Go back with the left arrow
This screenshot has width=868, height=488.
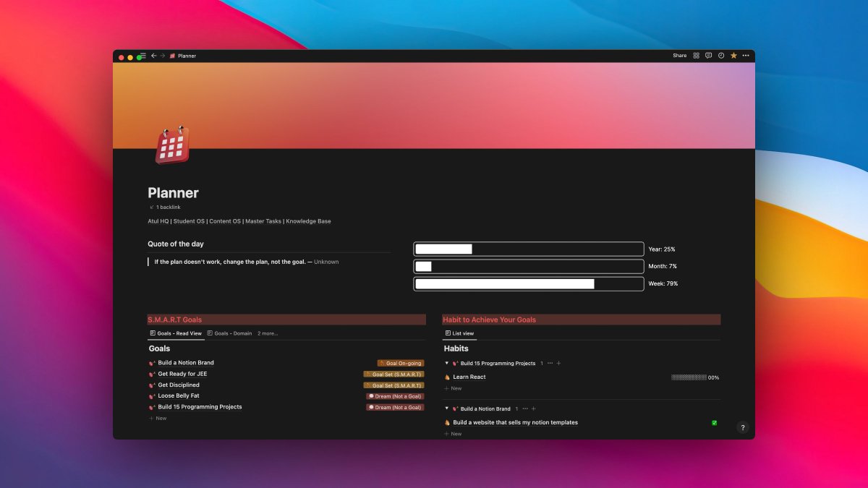pyautogui.click(x=153, y=56)
